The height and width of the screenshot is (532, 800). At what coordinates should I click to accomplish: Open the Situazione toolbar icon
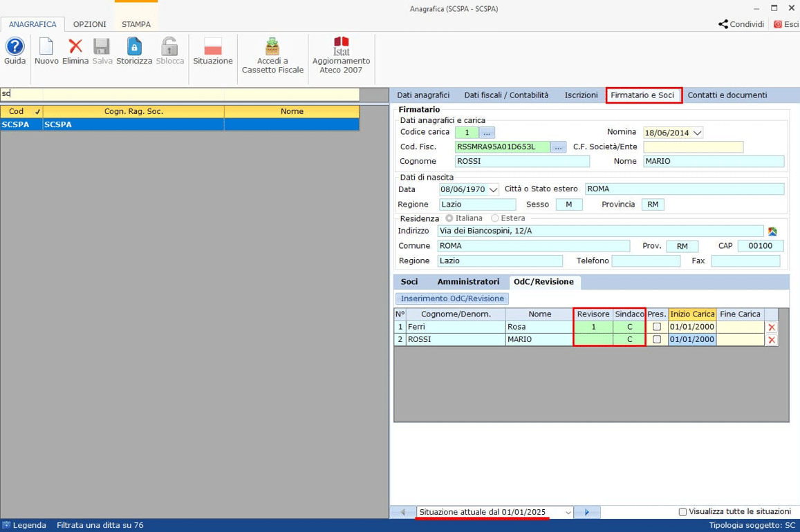point(213,46)
